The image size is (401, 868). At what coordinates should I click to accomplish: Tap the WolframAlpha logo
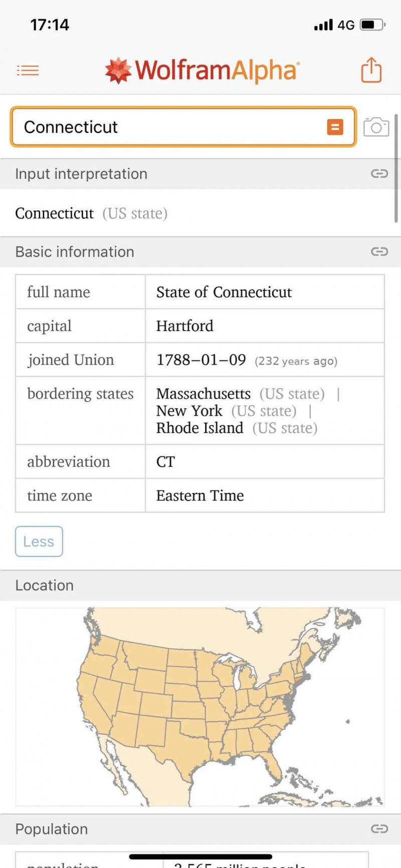(203, 70)
